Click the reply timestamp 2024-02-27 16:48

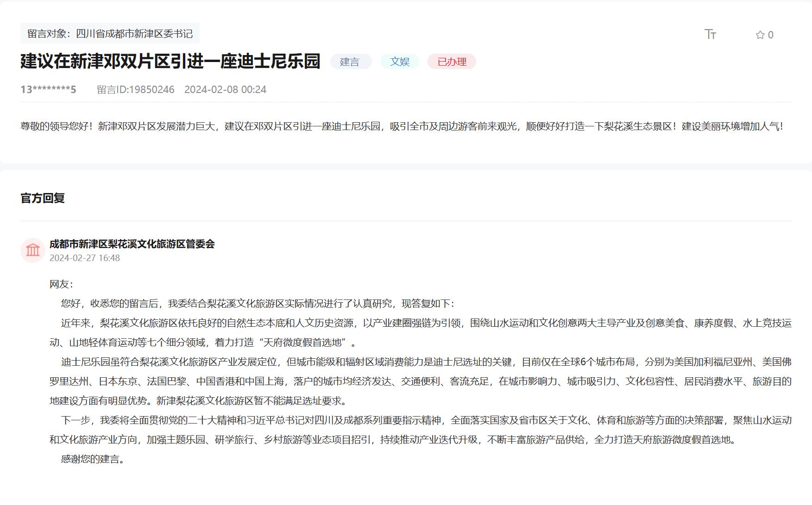[x=84, y=259]
